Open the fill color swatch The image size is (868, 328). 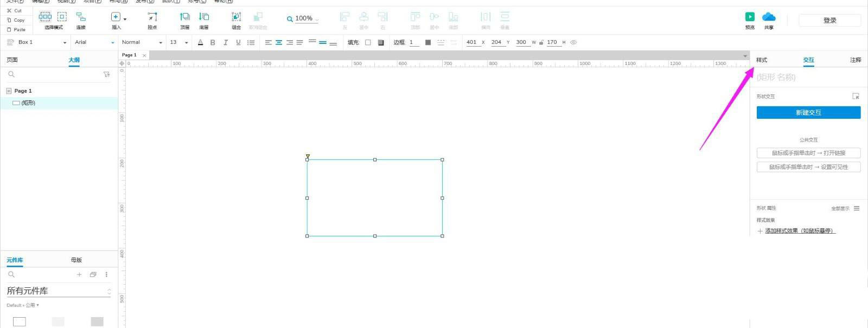point(368,42)
